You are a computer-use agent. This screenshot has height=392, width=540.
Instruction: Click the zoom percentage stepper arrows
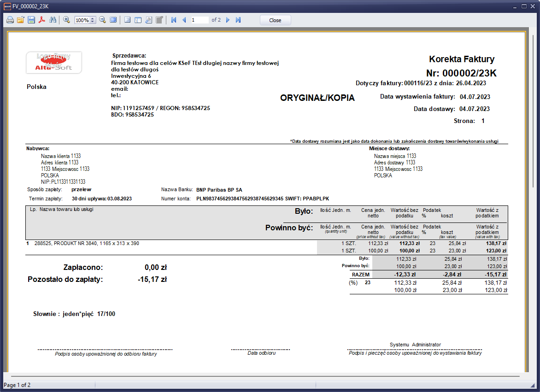(x=93, y=20)
